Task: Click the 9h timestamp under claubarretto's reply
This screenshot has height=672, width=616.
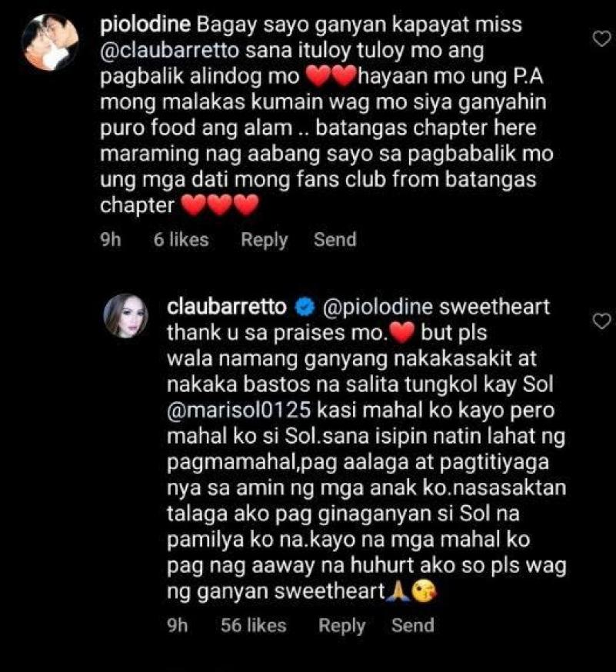Action: pos(178,625)
